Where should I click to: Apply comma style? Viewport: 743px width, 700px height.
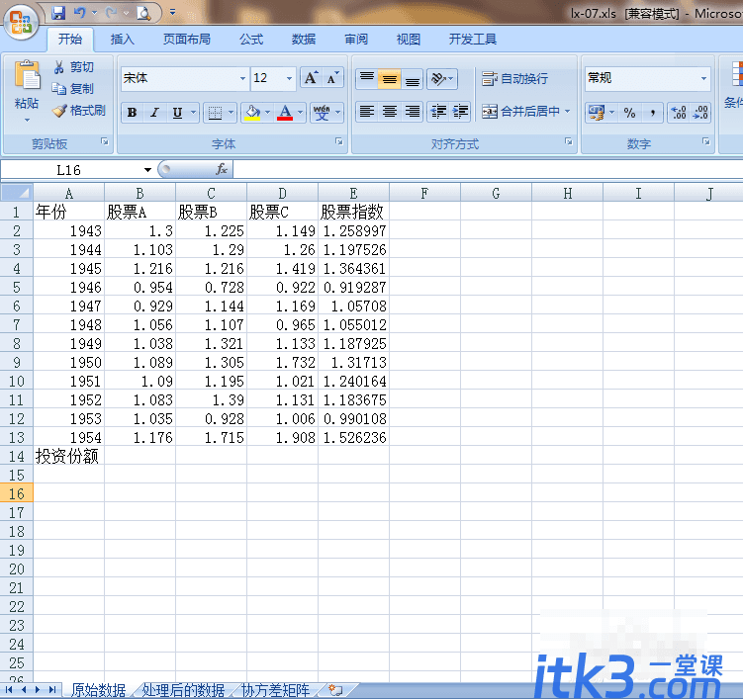coord(653,113)
